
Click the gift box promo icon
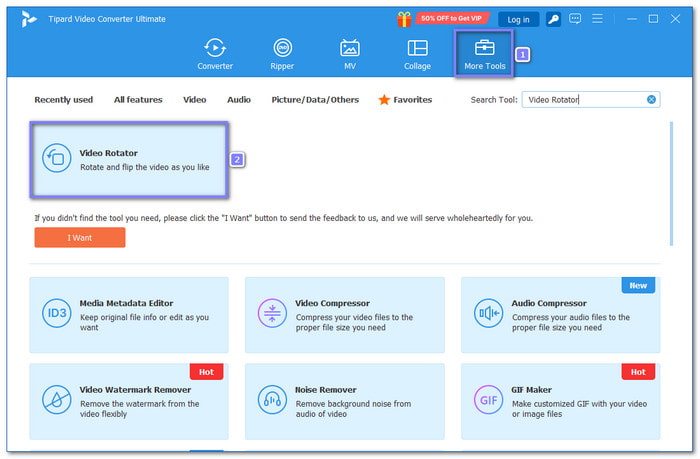click(x=404, y=19)
